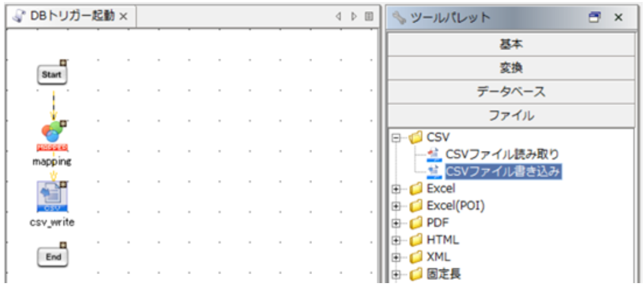Click the Excel folder icon
The height and width of the screenshot is (287, 644).
(416, 189)
